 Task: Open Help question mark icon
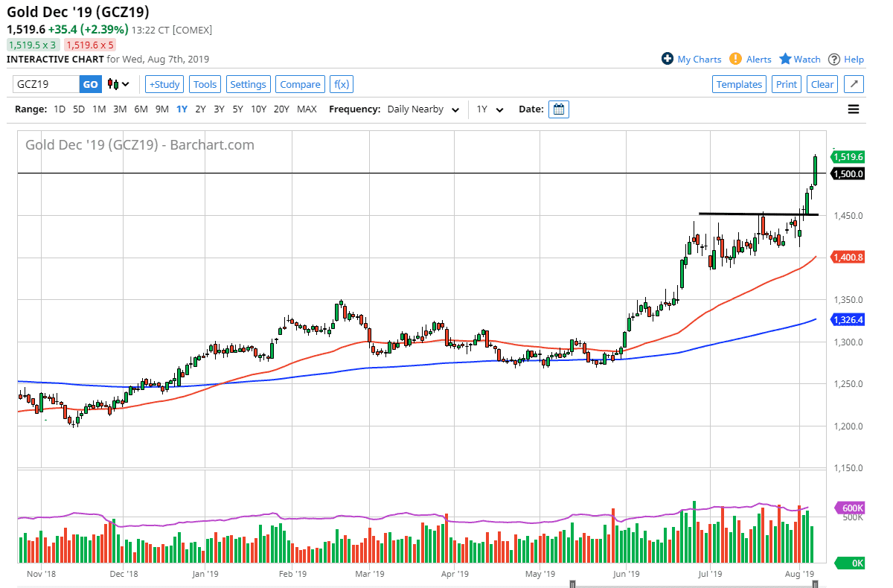(834, 59)
